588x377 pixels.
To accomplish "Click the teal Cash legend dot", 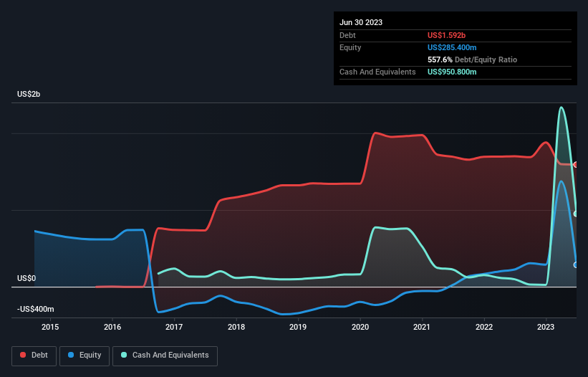I will [124, 355].
